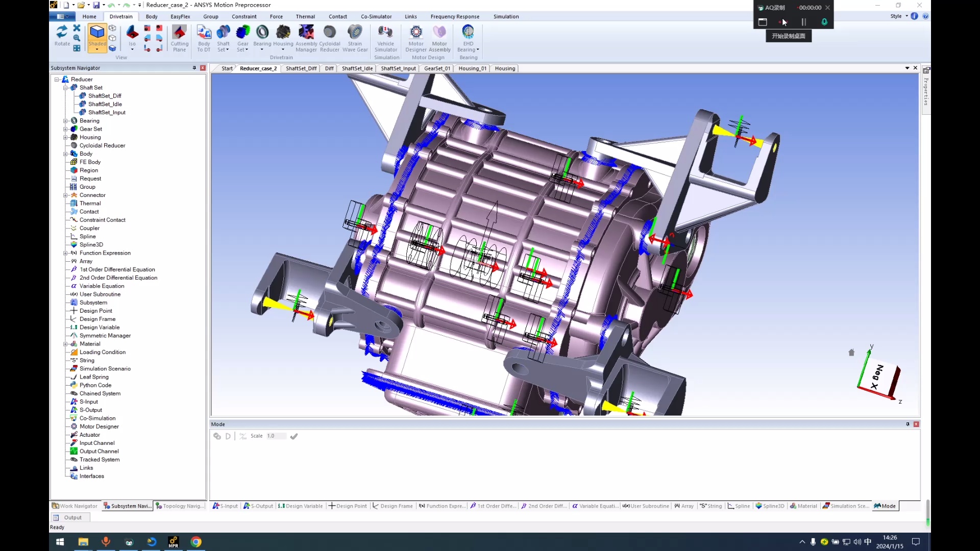Viewport: 980px width, 551px height.
Task: Open Google Chrome from the taskbar
Action: tap(196, 542)
